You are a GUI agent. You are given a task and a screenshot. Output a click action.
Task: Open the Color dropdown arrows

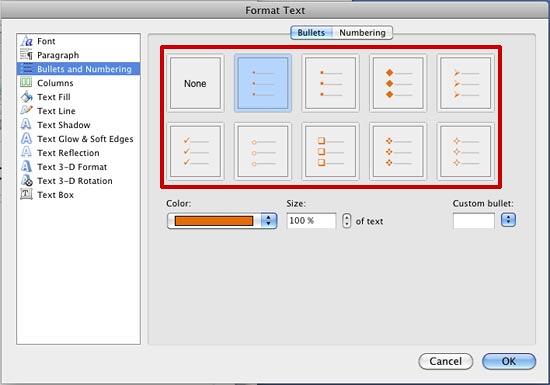(269, 221)
